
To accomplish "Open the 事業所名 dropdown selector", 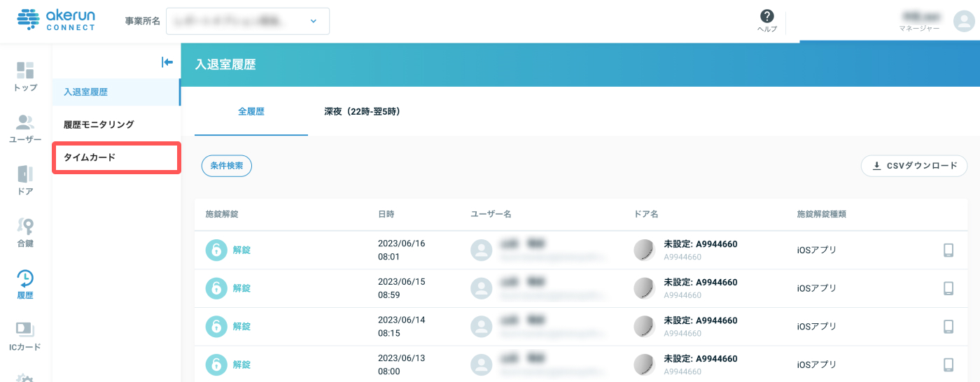I will tap(247, 21).
